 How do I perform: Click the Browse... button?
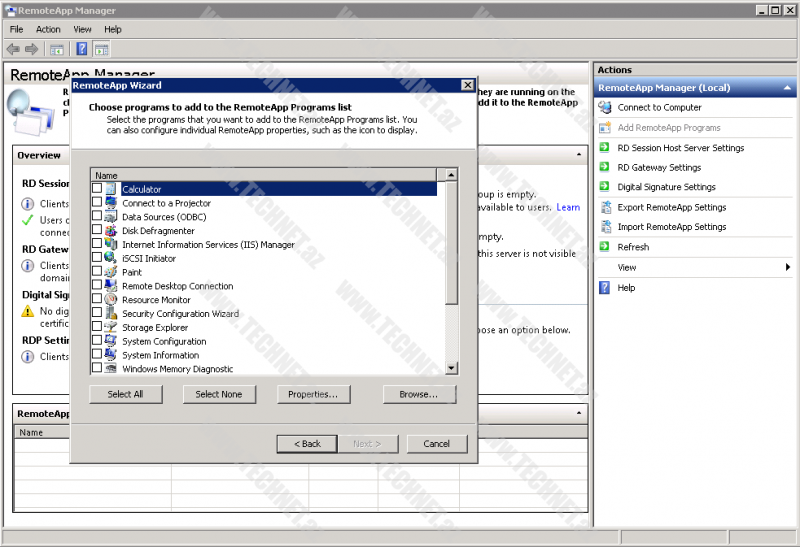coord(419,394)
